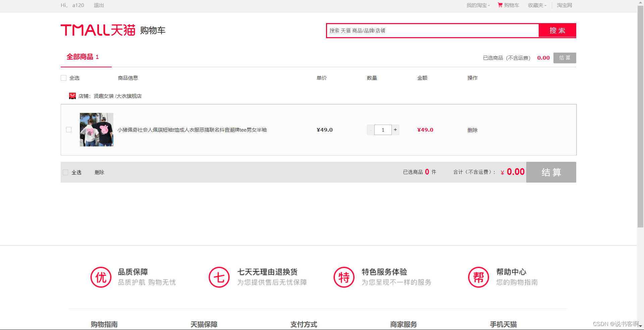The width and height of the screenshot is (644, 330).
Task: Select the checkbox for the 小猪佩奇 T-shirt item
Action: tap(69, 130)
